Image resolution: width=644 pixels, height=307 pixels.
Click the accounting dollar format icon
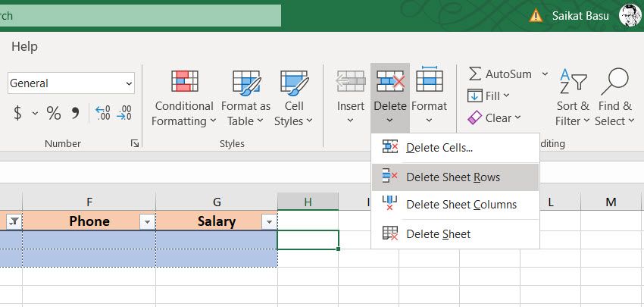[18, 114]
